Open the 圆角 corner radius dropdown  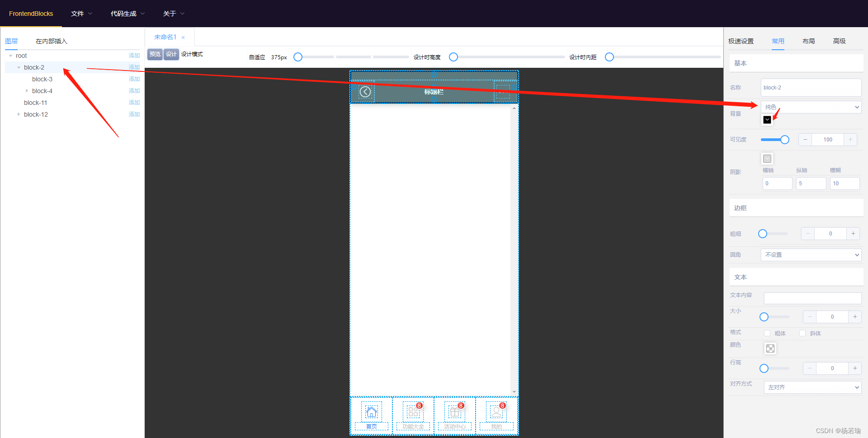(811, 255)
